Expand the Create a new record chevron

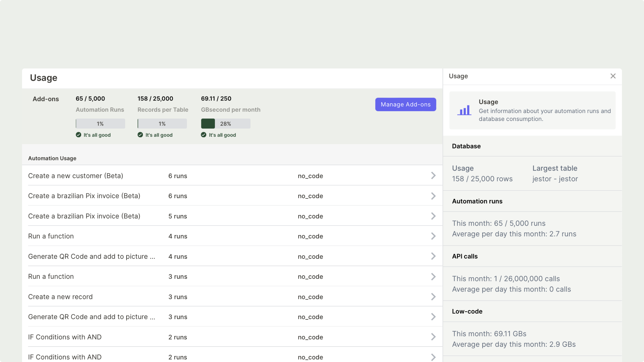click(x=433, y=297)
